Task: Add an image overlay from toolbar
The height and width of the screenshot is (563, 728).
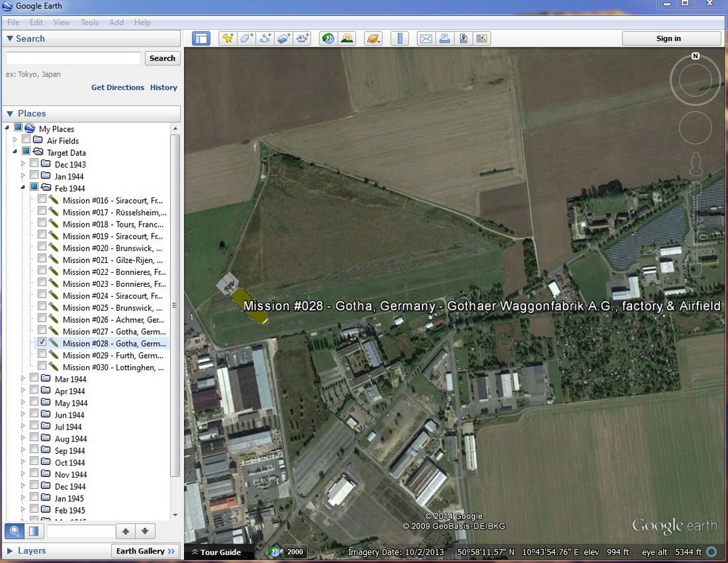Action: [284, 39]
